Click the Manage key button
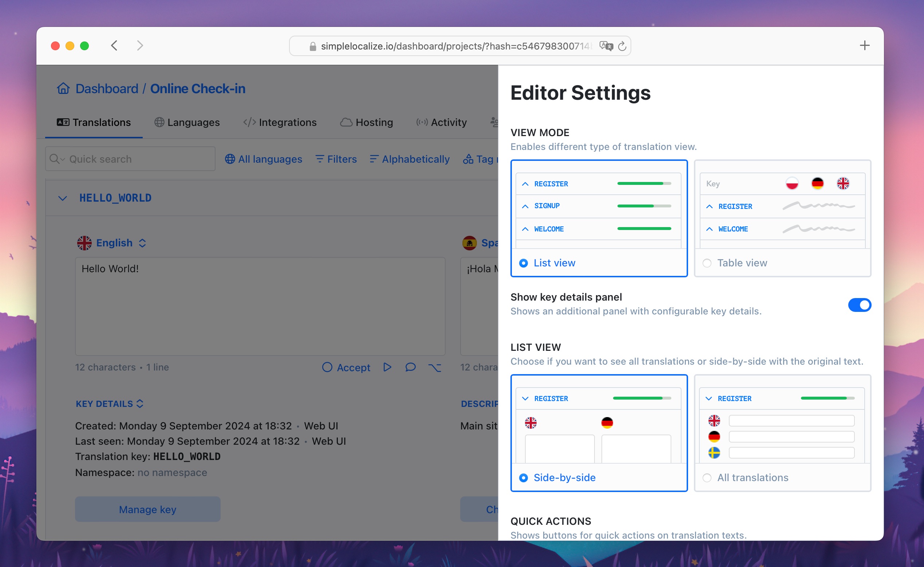The height and width of the screenshot is (567, 924). [149, 509]
